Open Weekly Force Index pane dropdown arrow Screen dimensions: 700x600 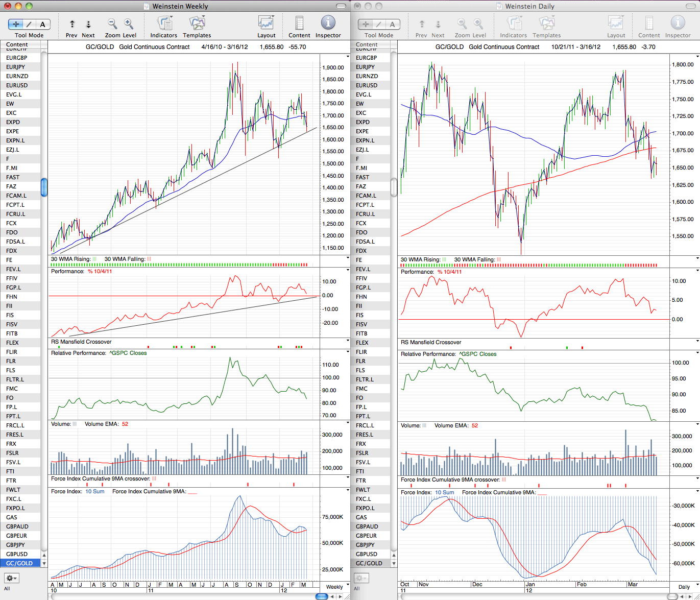click(x=348, y=491)
